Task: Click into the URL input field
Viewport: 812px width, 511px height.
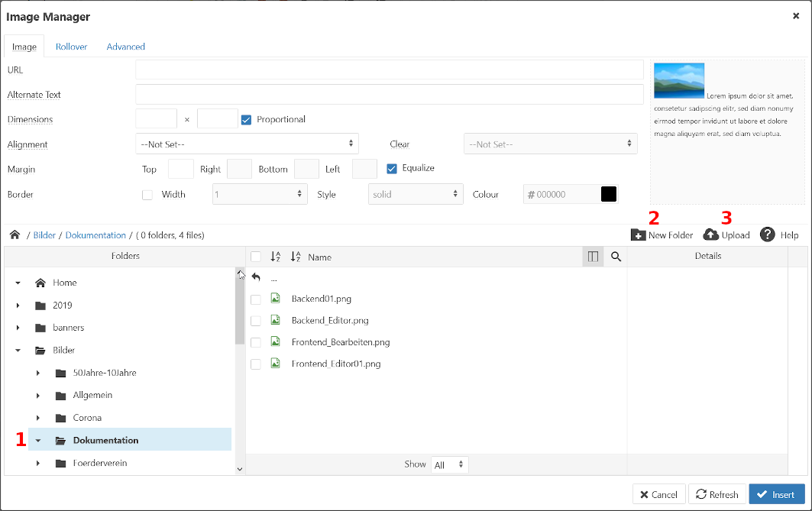Action: 390,70
